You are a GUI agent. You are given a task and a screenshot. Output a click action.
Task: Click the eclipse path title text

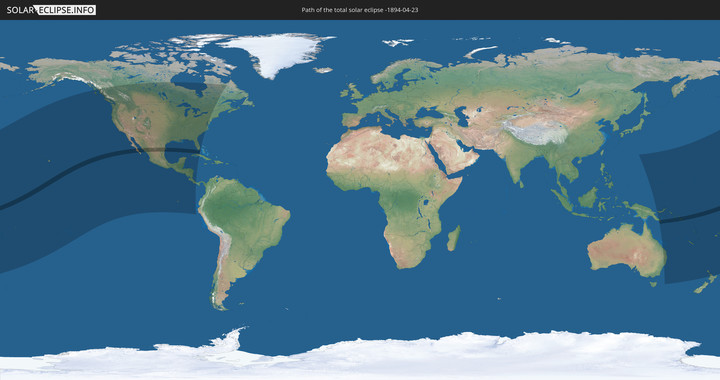pyautogui.click(x=360, y=10)
